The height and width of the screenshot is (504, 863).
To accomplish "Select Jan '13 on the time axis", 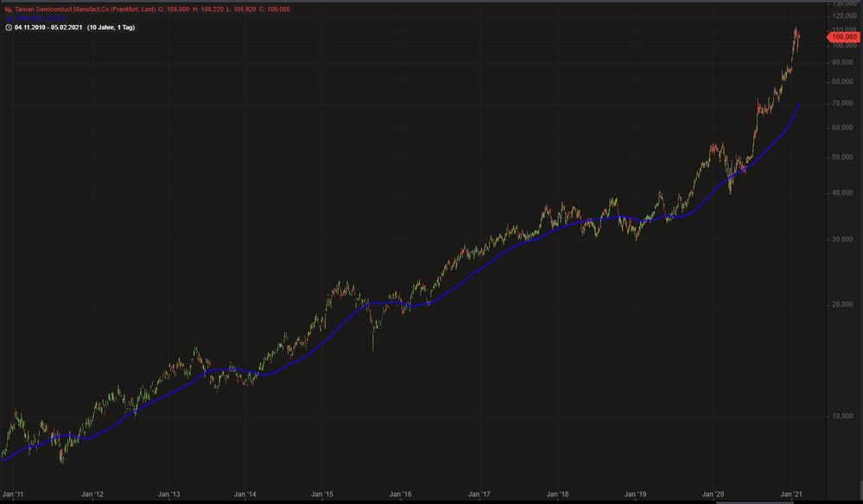I will point(168,495).
